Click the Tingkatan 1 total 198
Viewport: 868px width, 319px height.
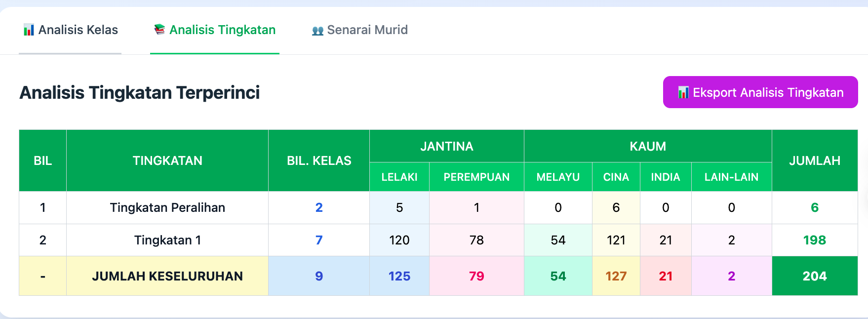pos(815,240)
